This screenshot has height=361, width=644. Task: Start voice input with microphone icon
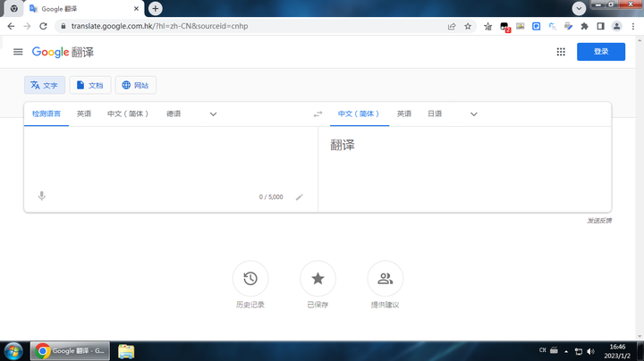(x=41, y=196)
